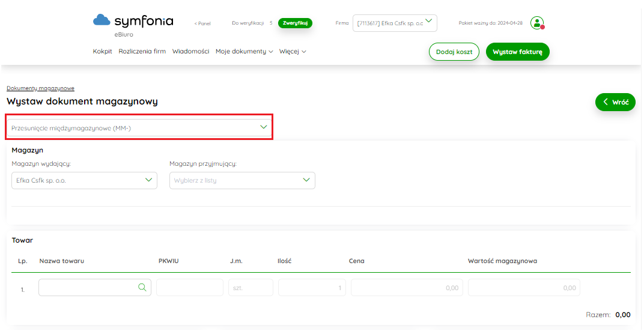Click the search magnifier in Nazwa towaru field
Viewport: 644px width, 334px height.
142,288
